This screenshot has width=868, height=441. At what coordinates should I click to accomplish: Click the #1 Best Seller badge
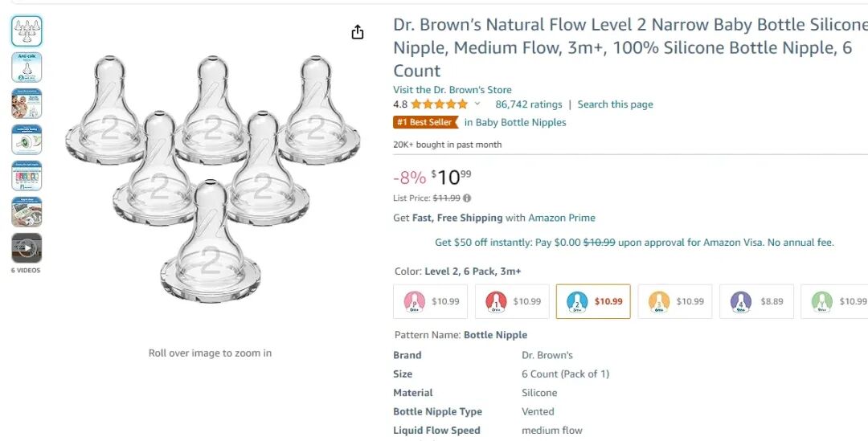[425, 122]
